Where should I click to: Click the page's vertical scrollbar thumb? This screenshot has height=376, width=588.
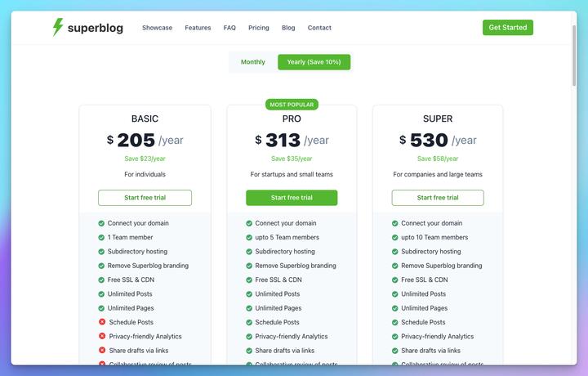pyautogui.click(x=574, y=56)
